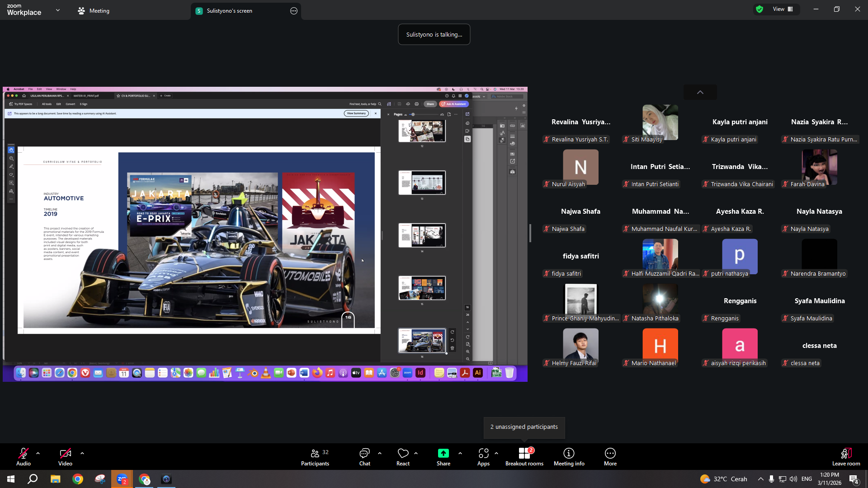Click the green Share screen icon

click(x=443, y=453)
